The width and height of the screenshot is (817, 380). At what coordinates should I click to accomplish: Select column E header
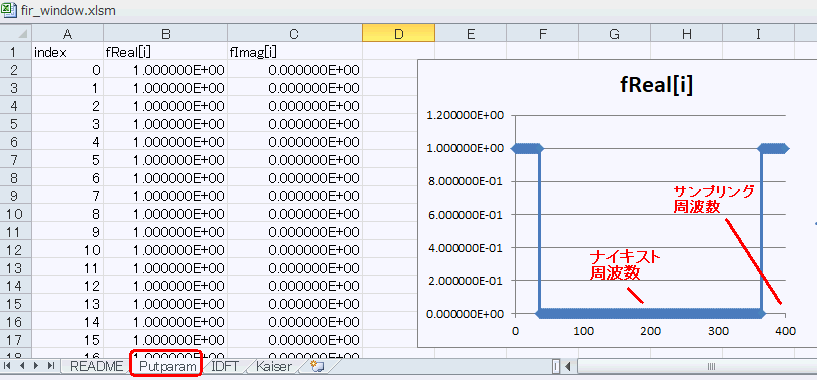(471, 34)
